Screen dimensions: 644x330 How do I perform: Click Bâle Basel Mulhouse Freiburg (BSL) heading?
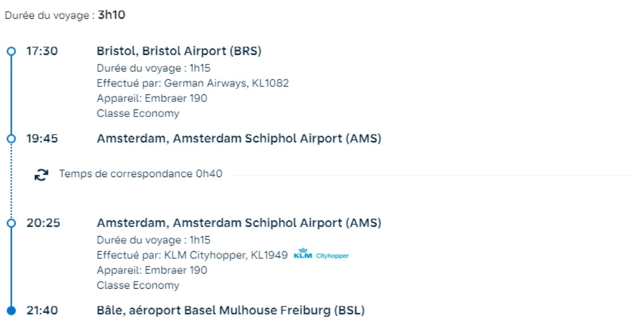coord(231,310)
